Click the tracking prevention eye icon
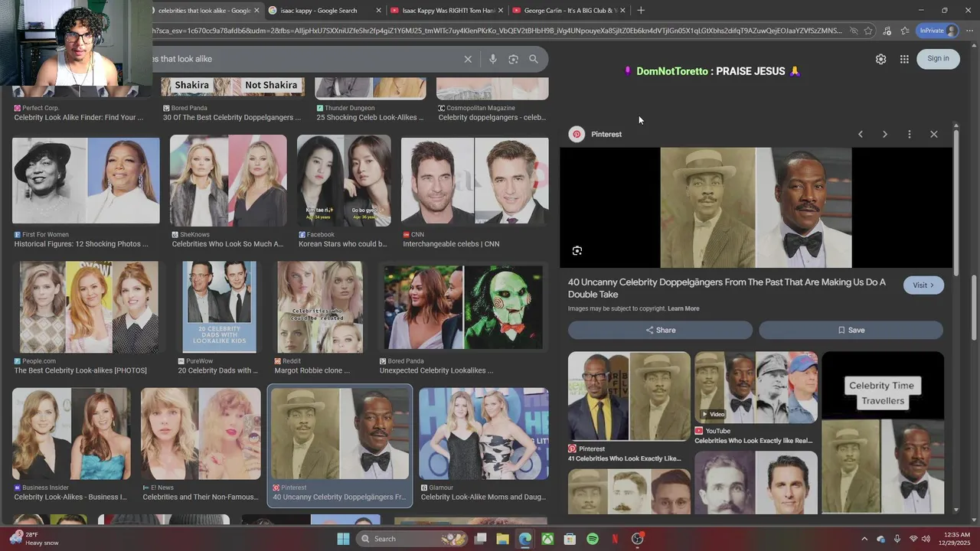The image size is (980, 551). point(854,31)
